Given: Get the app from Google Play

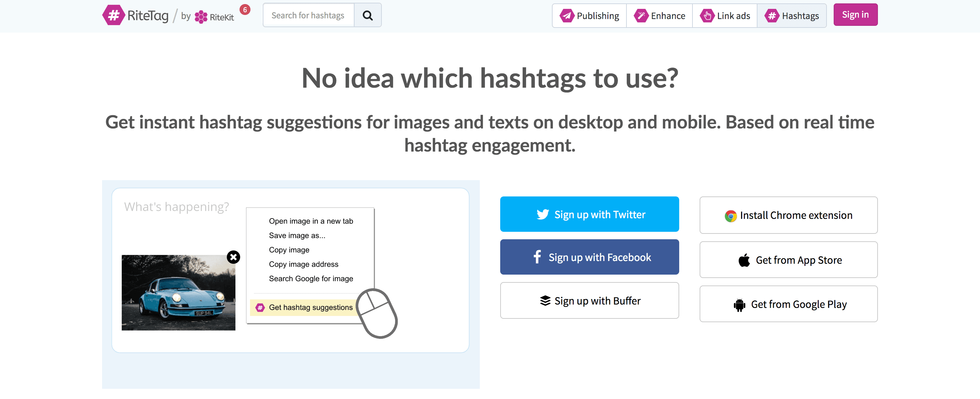Looking at the screenshot, I should tap(788, 304).
